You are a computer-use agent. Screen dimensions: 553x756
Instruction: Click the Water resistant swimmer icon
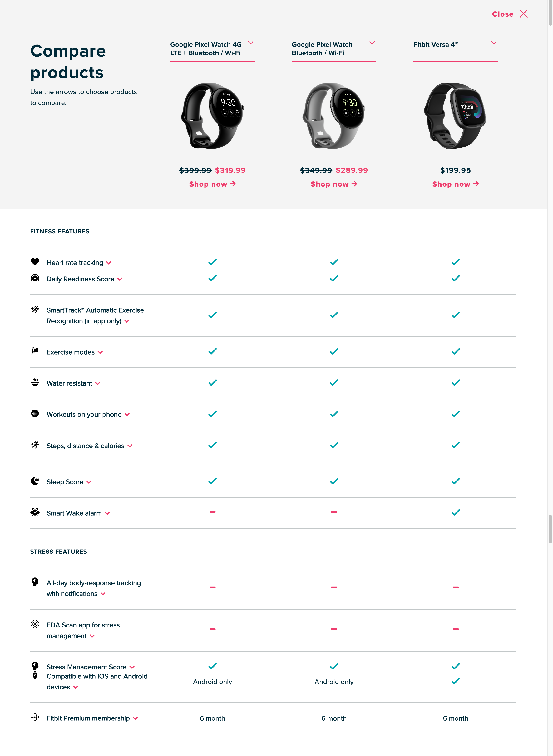(35, 383)
